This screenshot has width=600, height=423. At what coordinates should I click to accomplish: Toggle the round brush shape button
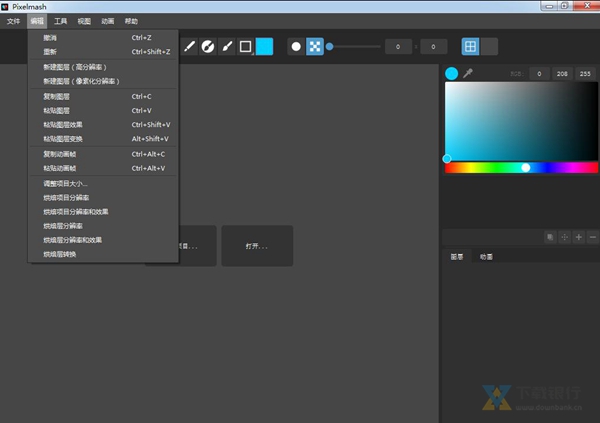tap(296, 46)
